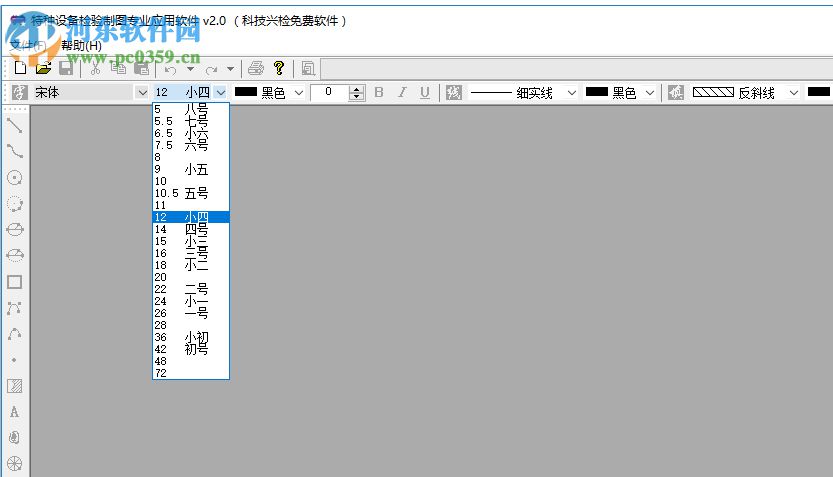Viewport: 833px width, 477px height.
Task: Click the black line color swatch
Action: pyautogui.click(x=597, y=92)
